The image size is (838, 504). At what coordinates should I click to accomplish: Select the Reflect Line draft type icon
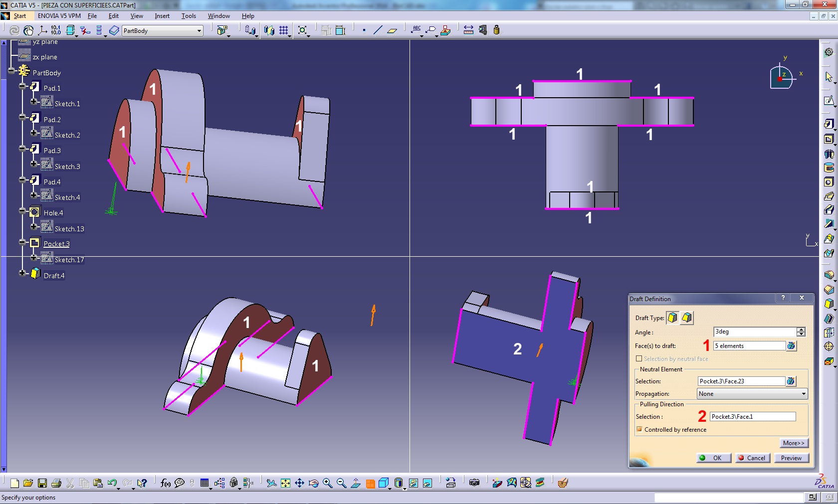coord(687,318)
